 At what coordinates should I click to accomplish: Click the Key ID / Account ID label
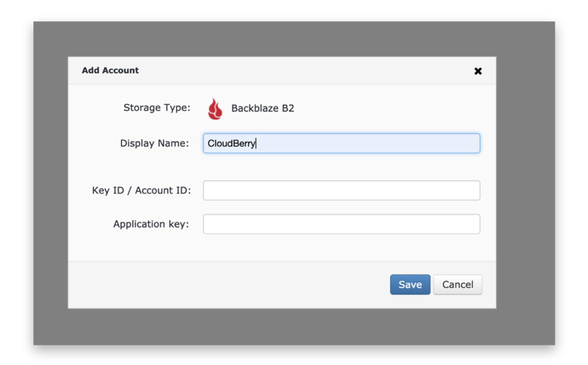click(141, 191)
